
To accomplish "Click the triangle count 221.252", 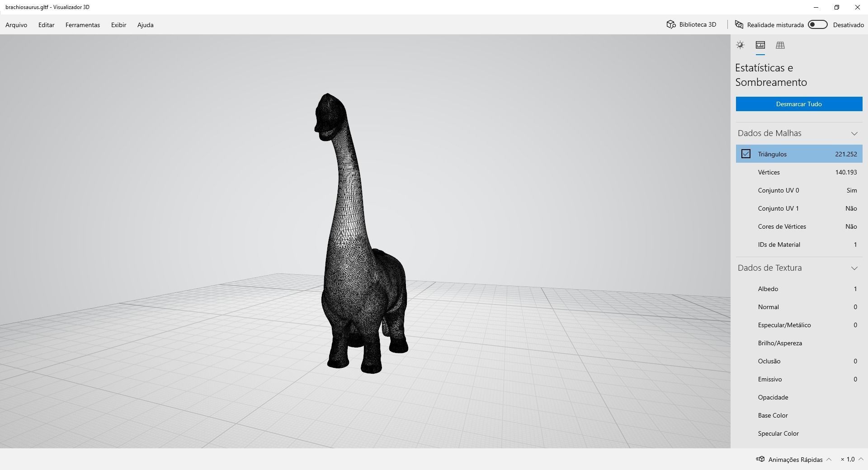I will (846, 154).
